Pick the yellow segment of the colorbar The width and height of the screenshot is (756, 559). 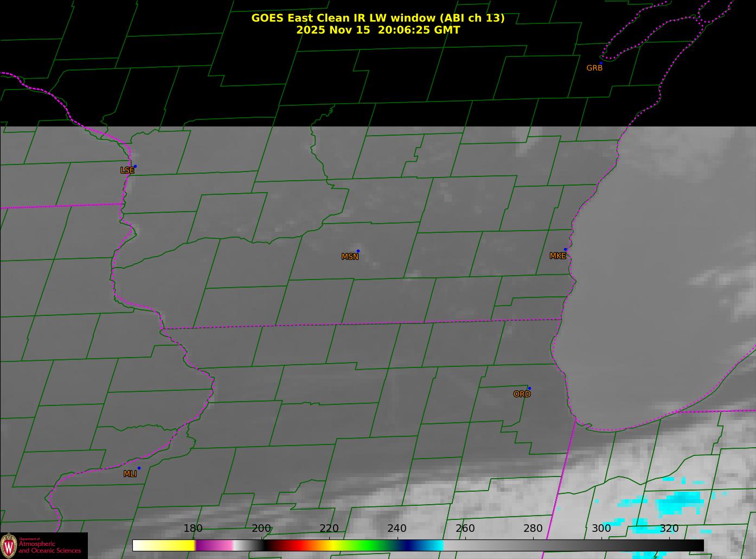(x=174, y=545)
